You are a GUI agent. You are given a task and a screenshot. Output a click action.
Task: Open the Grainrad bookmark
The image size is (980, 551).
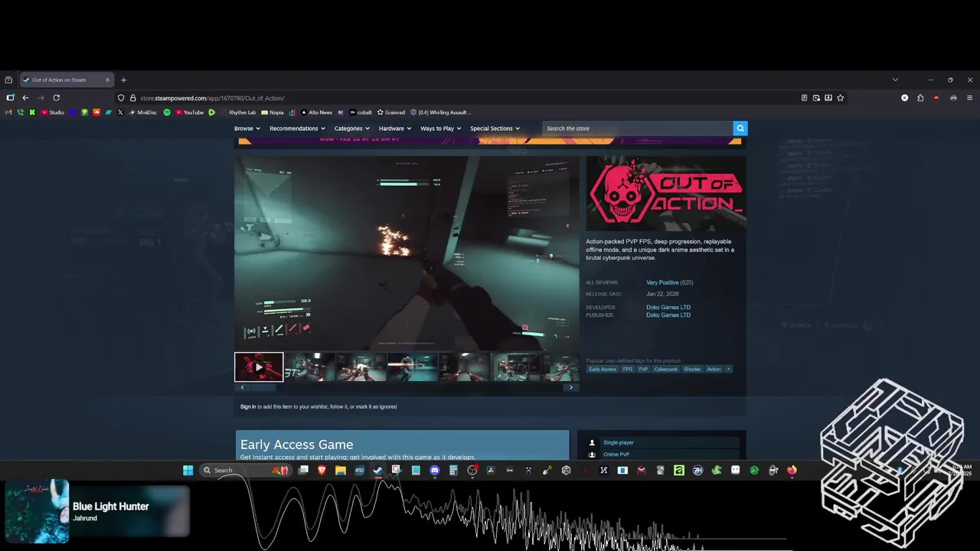click(390, 112)
